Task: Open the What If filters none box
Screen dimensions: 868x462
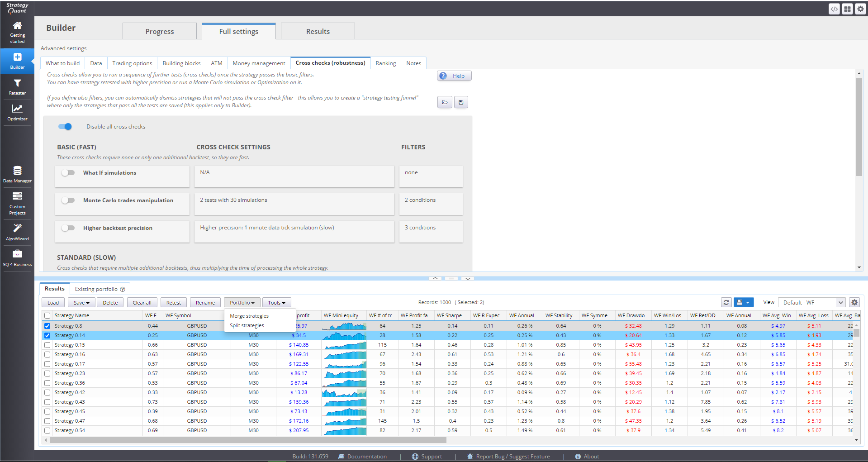Action: point(431,176)
